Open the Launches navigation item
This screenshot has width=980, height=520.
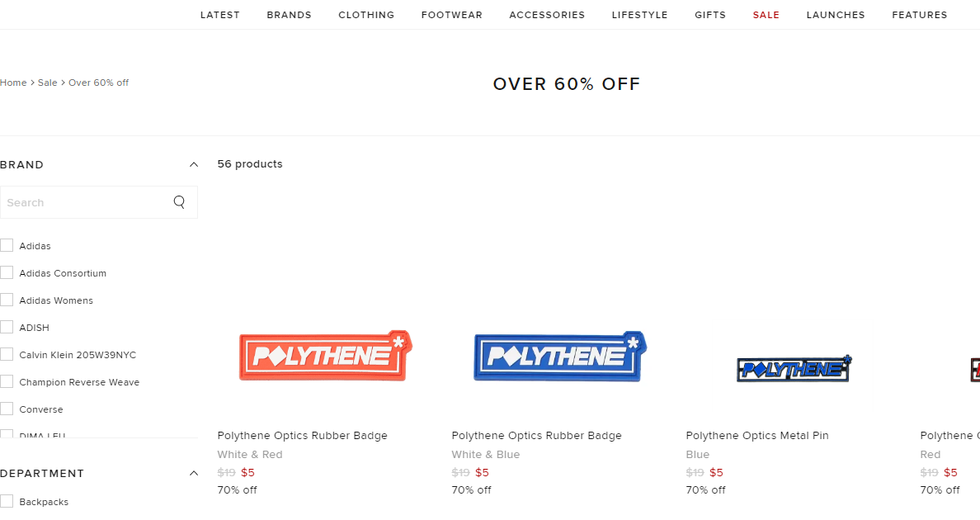pyautogui.click(x=836, y=15)
